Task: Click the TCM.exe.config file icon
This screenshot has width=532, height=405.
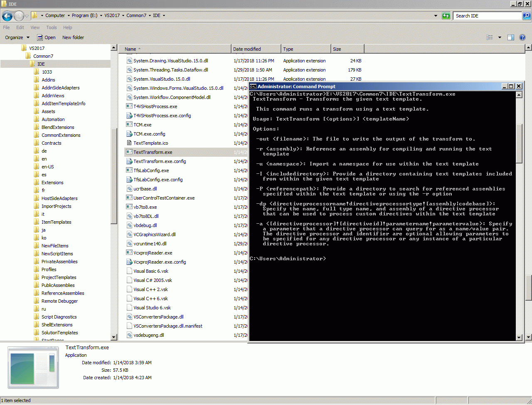Action: click(129, 134)
